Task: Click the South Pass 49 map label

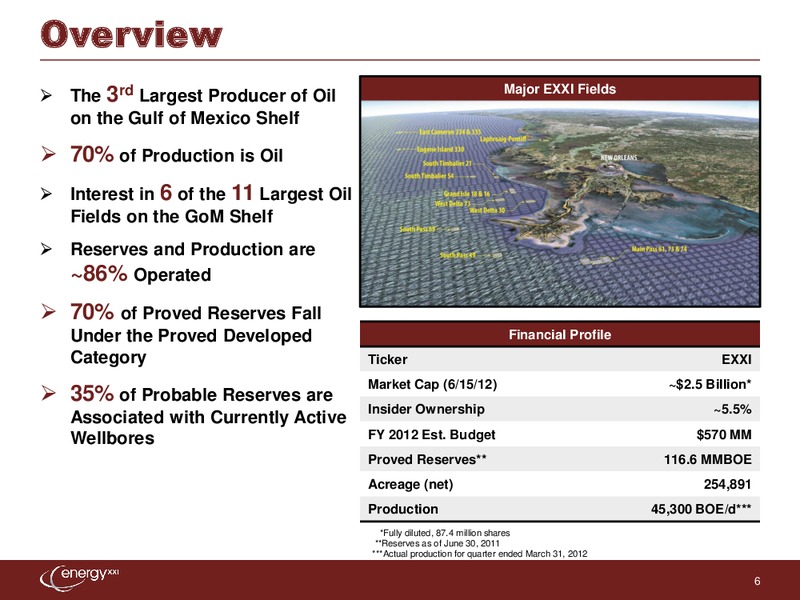Action: tap(458, 255)
